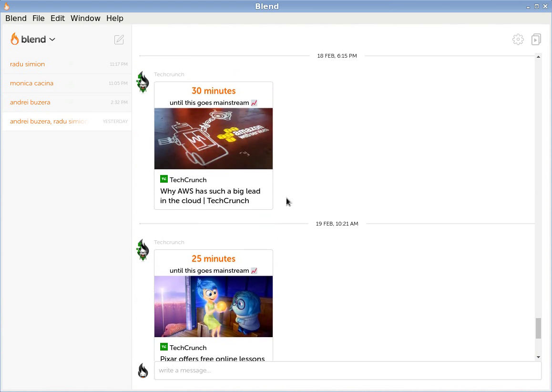Viewport: 552px width, 392px height.
Task: Open the Help menu
Action: pos(115,18)
